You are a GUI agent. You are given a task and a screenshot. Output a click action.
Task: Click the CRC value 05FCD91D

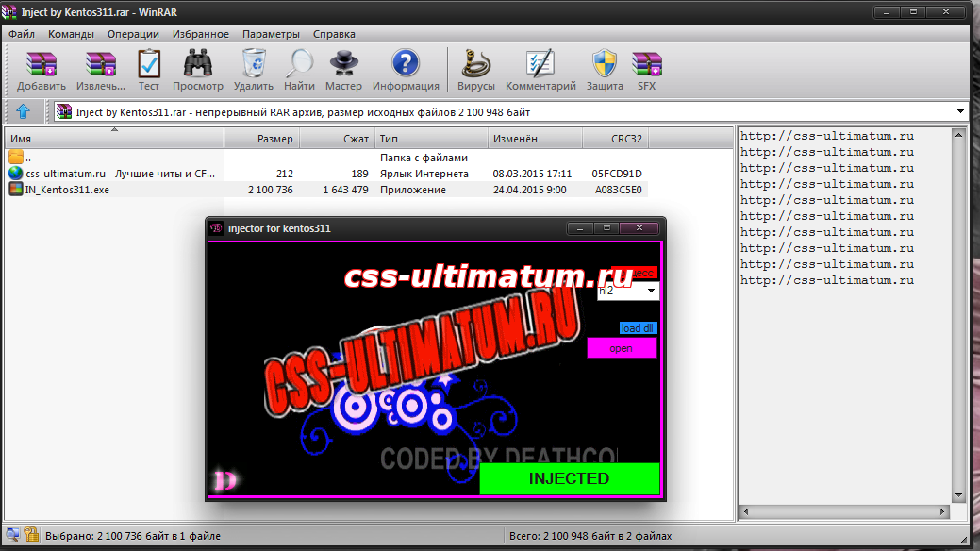click(617, 174)
